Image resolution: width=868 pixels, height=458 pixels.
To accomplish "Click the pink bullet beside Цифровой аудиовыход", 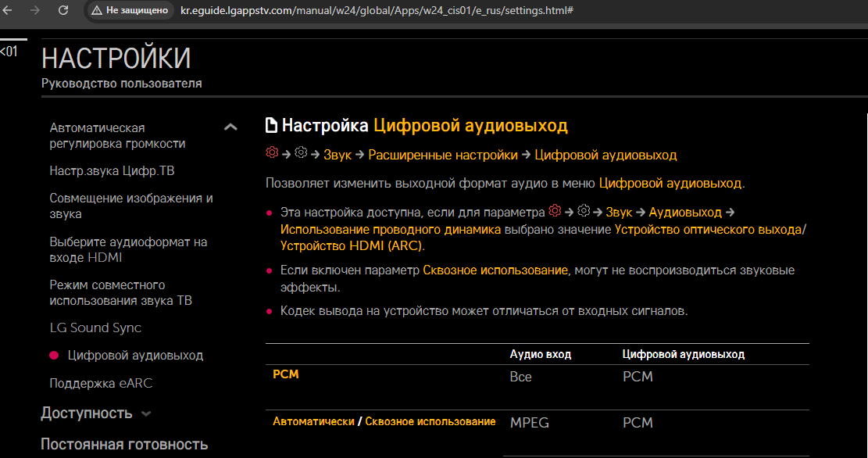I will pos(54,356).
